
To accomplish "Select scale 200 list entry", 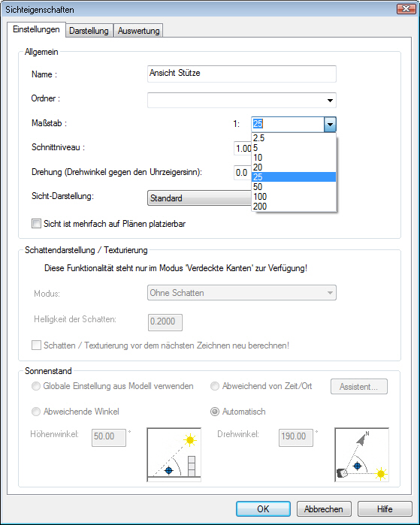I will click(294, 207).
